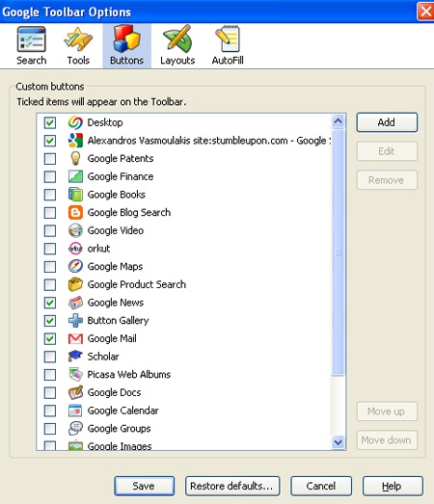Click Restore defaults button

pyautogui.click(x=232, y=486)
